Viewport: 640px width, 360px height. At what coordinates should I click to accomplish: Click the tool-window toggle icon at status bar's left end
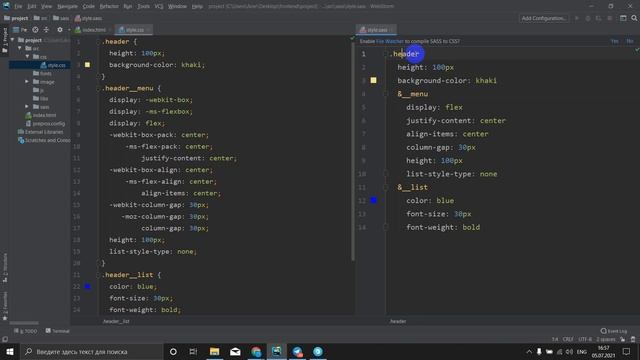[5, 339]
